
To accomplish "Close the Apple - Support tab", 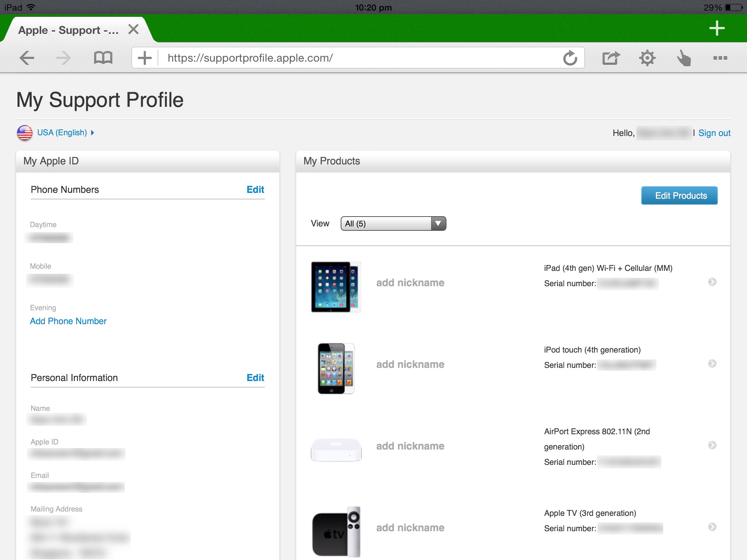I will [133, 29].
